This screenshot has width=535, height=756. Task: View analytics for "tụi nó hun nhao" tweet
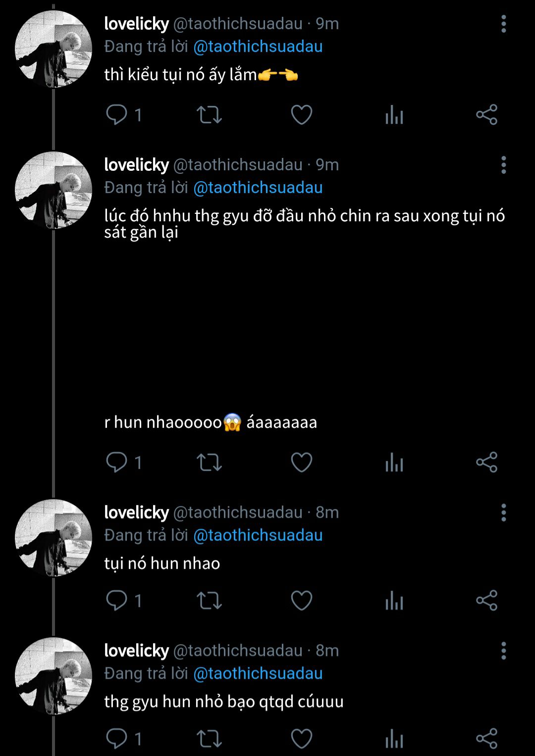tap(394, 601)
